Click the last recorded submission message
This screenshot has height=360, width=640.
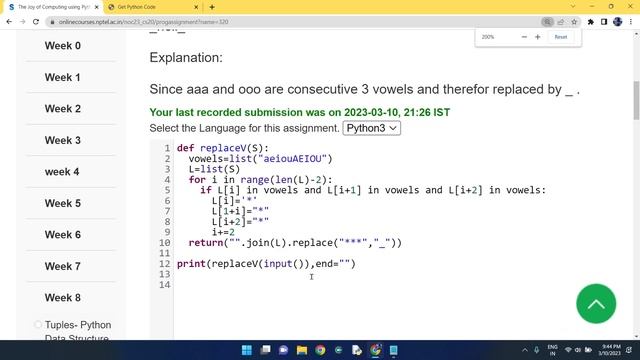point(300,112)
